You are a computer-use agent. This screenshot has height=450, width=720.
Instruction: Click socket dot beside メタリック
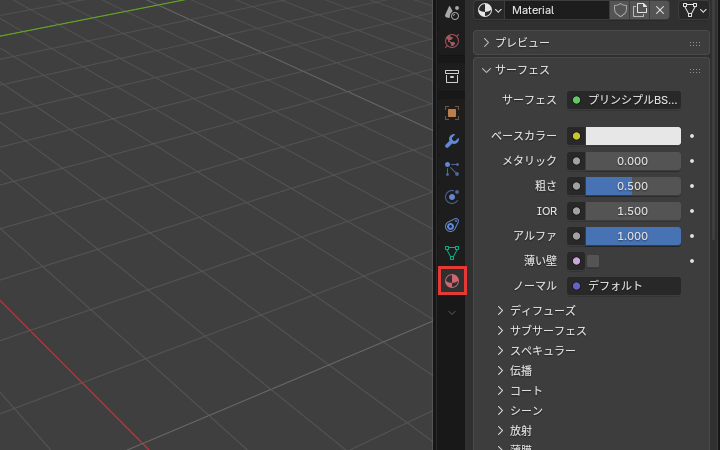click(576, 161)
